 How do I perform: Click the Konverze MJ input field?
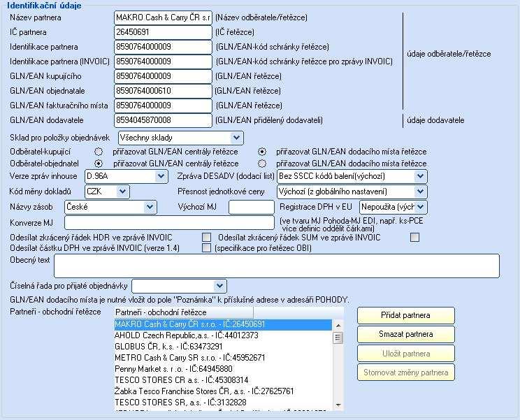(x=169, y=223)
